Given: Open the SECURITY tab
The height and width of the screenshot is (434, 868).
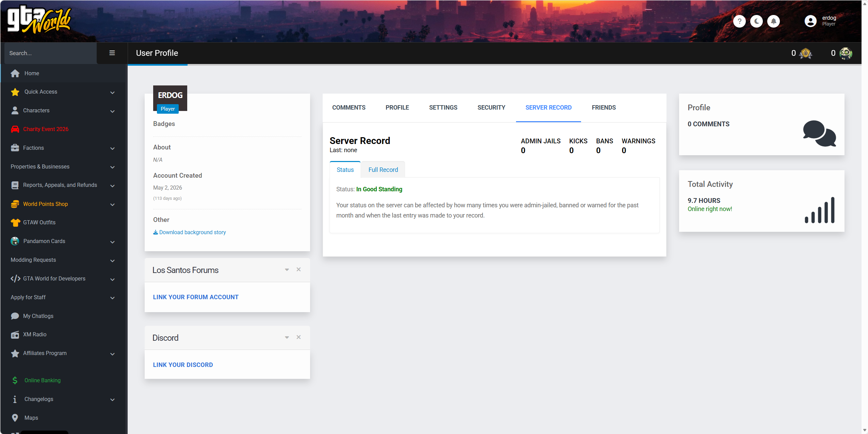Looking at the screenshot, I should [491, 108].
